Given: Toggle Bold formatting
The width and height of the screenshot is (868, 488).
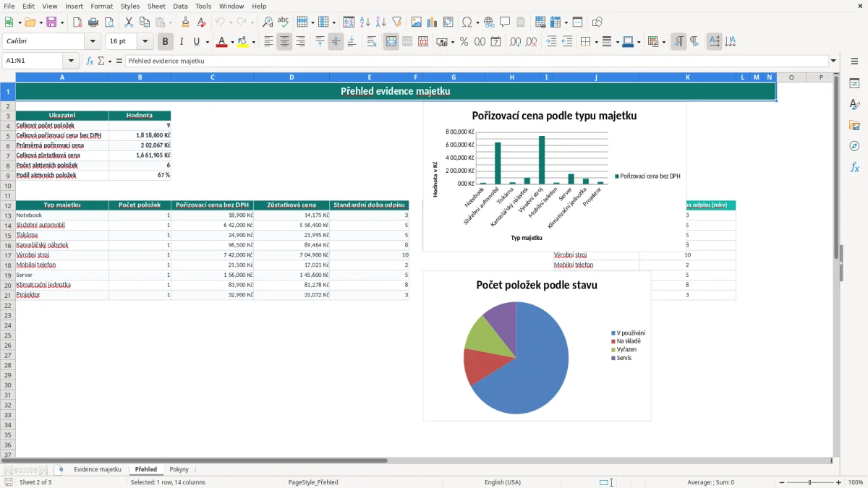Looking at the screenshot, I should (x=166, y=42).
